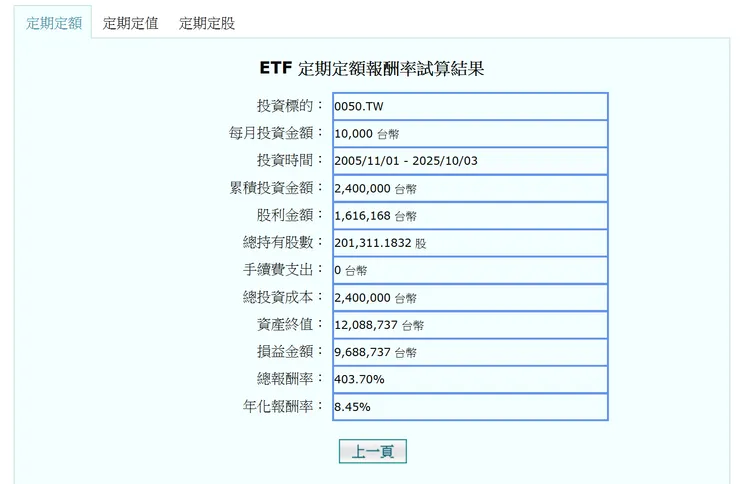Viewport: 740px width, 484px height.
Task: Click the 每月投資金額 label
Action: (276, 133)
